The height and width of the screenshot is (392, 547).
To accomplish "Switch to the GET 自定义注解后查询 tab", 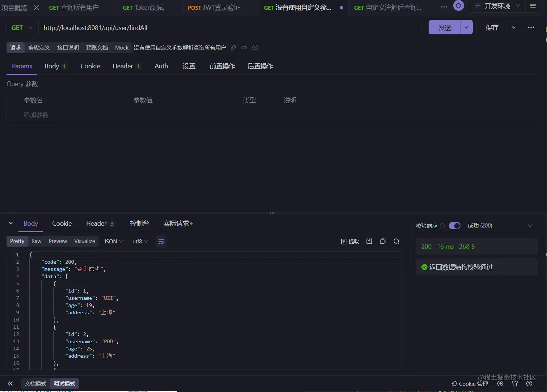I will pos(388,8).
